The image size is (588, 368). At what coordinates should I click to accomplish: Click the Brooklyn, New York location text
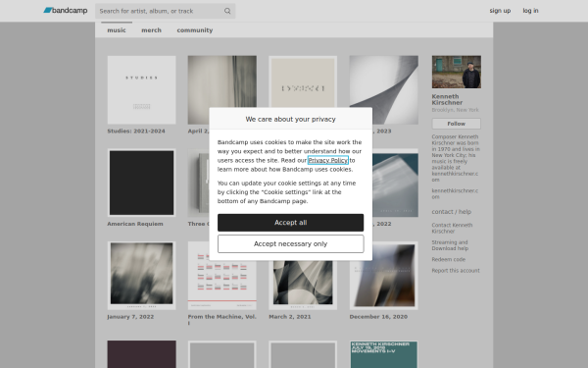point(455,110)
